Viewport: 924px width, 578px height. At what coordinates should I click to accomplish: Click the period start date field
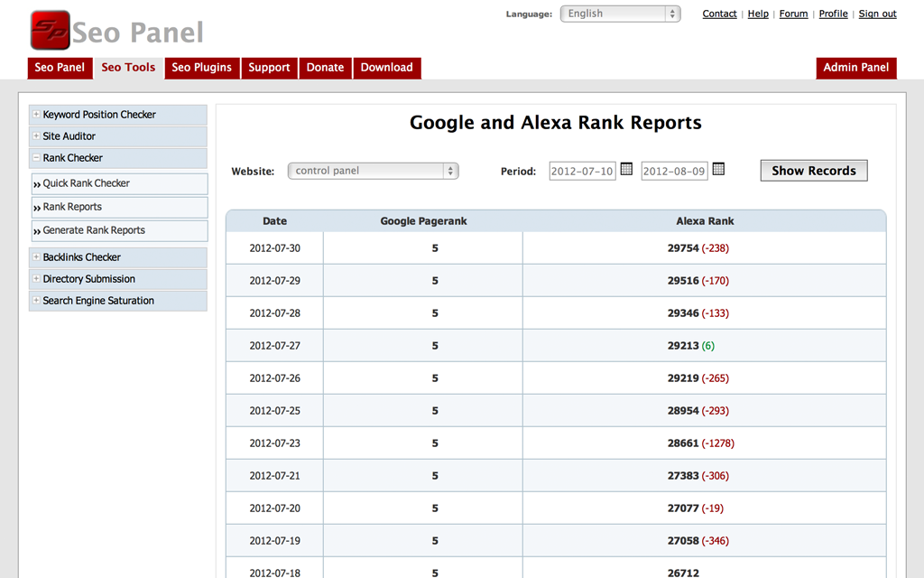[582, 171]
